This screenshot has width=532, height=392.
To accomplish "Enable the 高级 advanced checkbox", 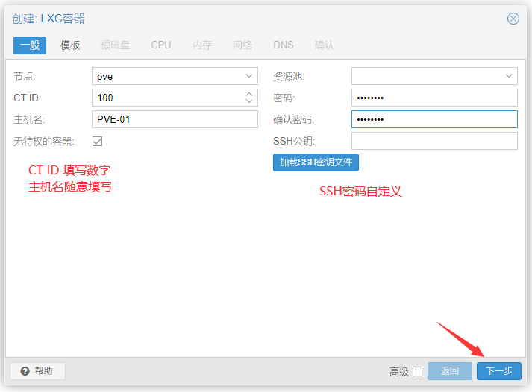I will coord(417,371).
